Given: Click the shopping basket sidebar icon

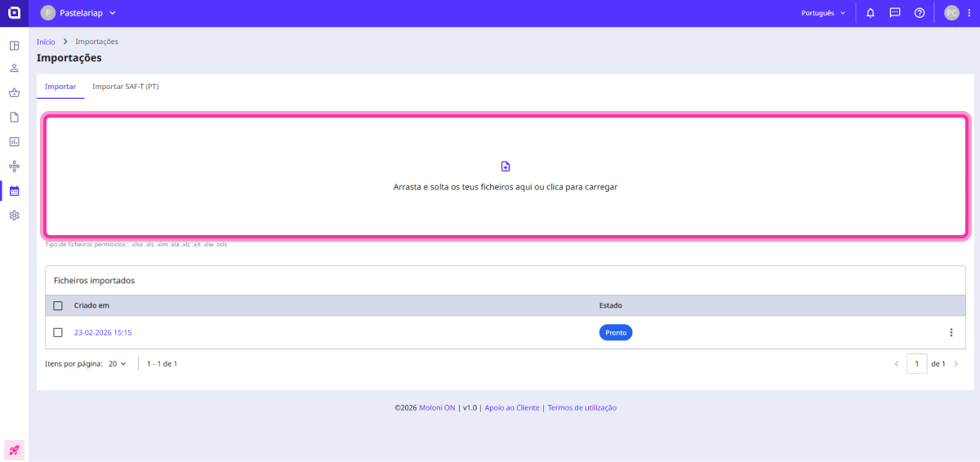Looking at the screenshot, I should [x=14, y=93].
